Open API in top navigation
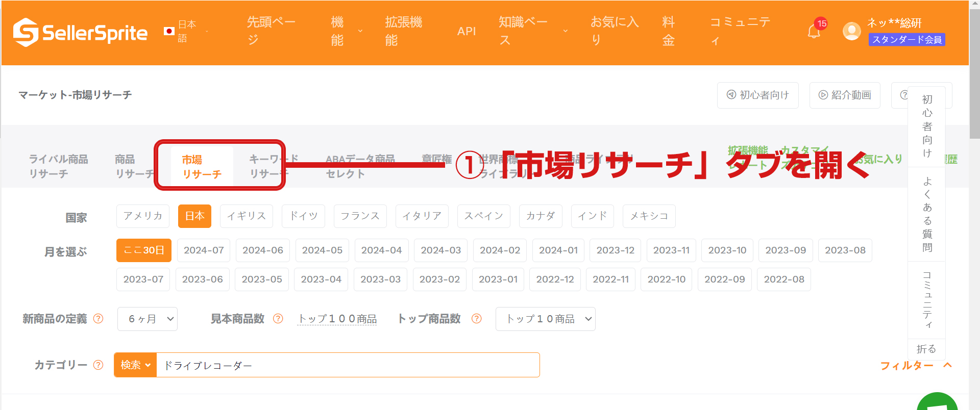 pyautogui.click(x=467, y=31)
